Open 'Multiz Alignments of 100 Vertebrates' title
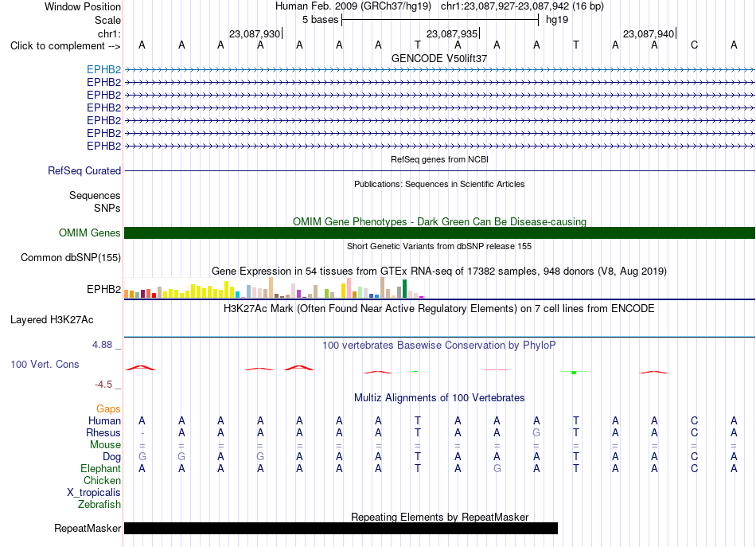The image size is (756, 547). pyautogui.click(x=439, y=398)
